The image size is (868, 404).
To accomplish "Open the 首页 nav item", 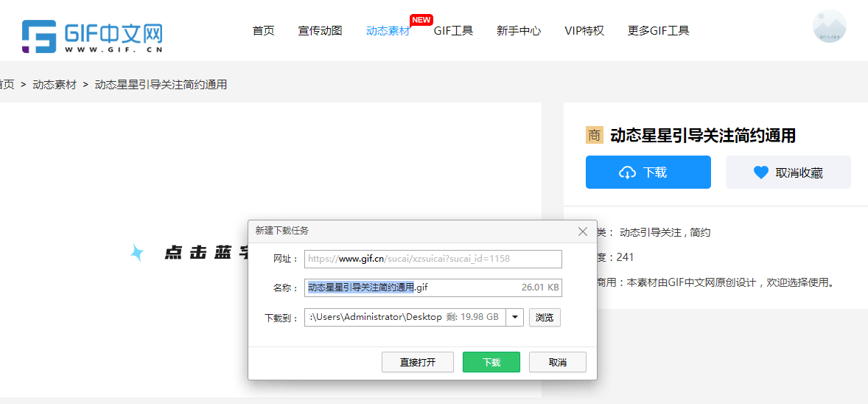I will [264, 30].
